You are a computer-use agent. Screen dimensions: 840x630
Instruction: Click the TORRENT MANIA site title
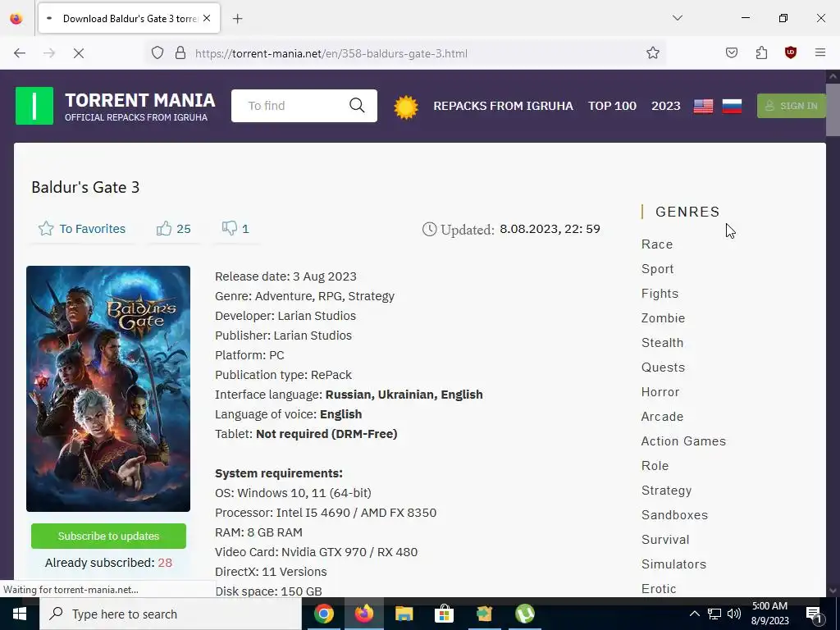[139, 100]
